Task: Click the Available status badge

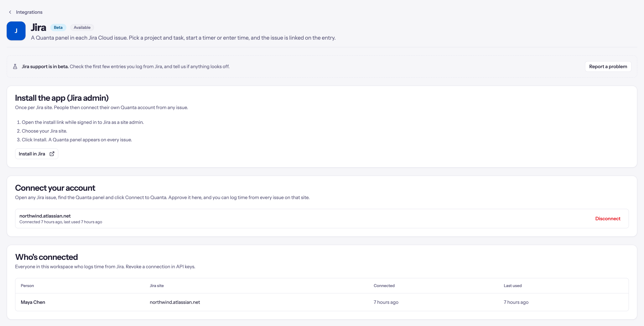Action: pyautogui.click(x=82, y=28)
